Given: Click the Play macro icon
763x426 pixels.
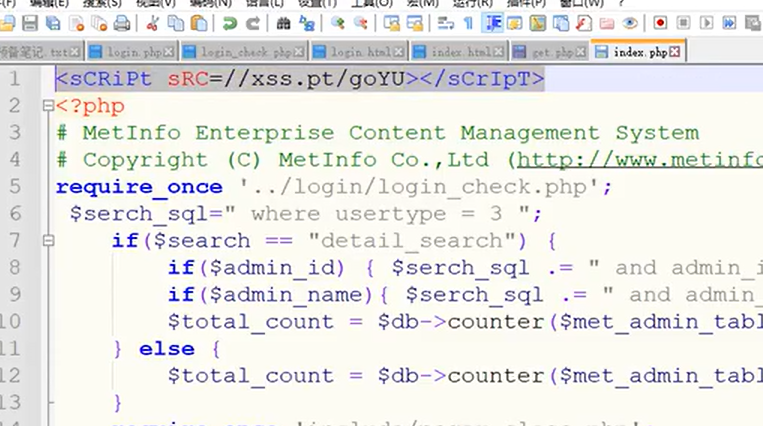Looking at the screenshot, I should [706, 23].
